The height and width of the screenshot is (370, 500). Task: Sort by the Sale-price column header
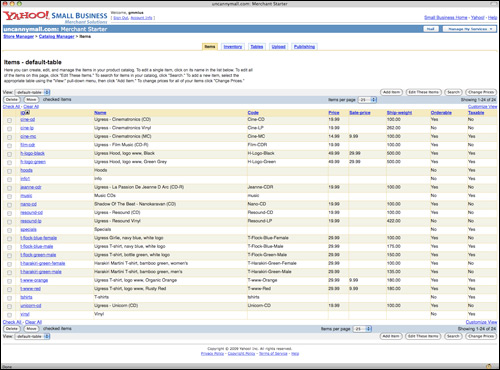tap(360, 113)
